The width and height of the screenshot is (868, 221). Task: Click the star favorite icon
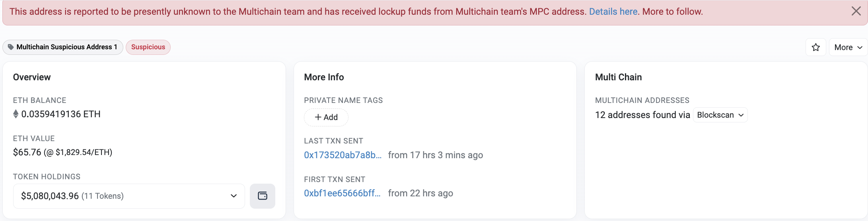[815, 47]
